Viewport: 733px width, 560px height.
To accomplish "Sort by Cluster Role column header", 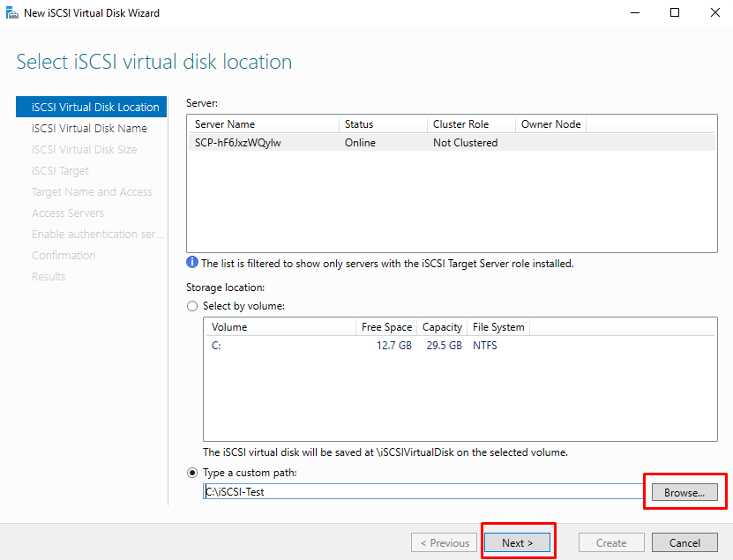I will point(471,124).
